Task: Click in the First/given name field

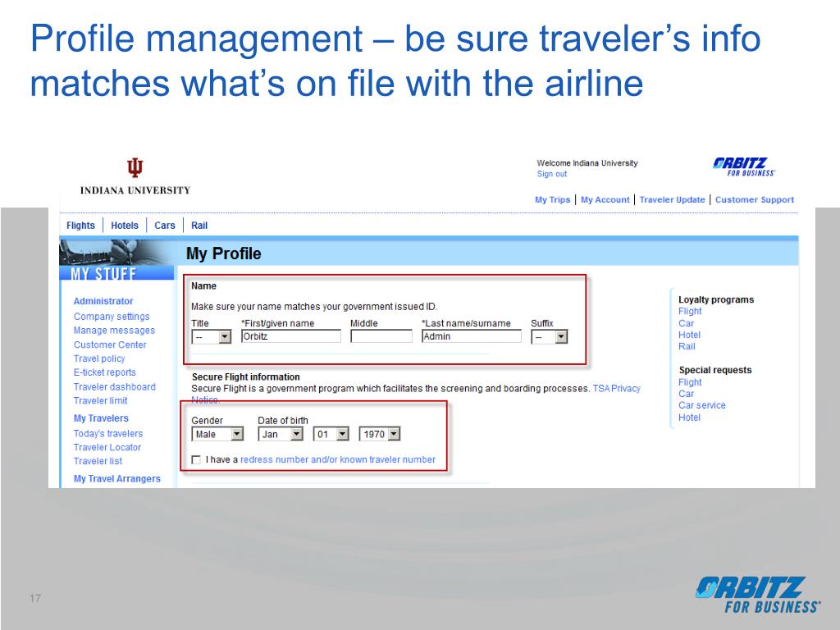Action: (x=291, y=336)
